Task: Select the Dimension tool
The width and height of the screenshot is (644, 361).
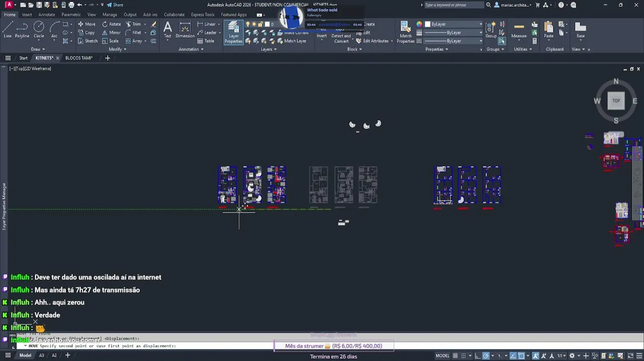Action: (x=185, y=30)
